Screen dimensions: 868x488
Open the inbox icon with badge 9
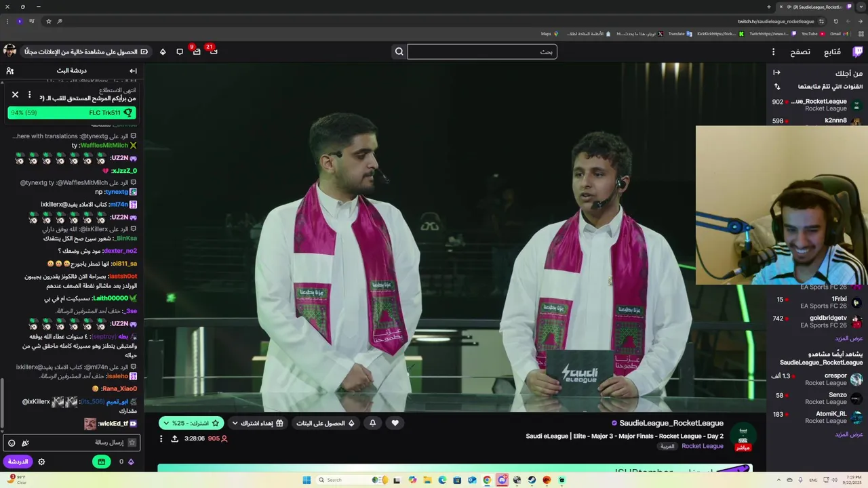tap(196, 52)
